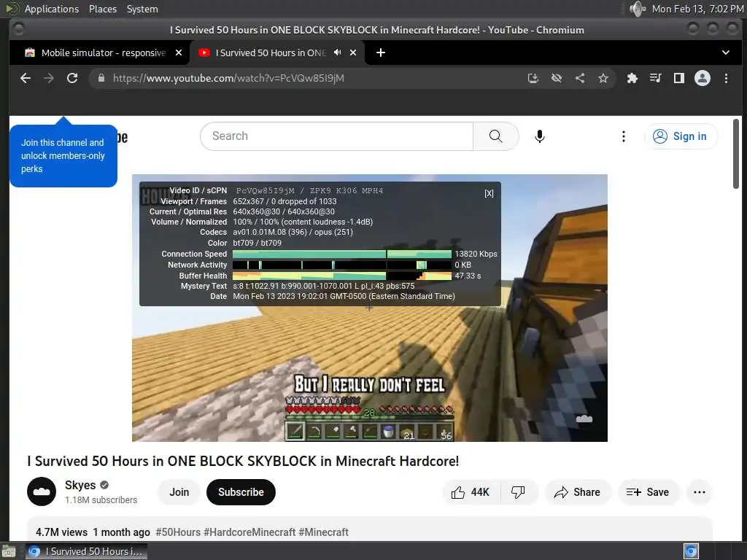The width and height of the screenshot is (747, 560).
Task: Click the page vertical scrollbar
Action: [736, 153]
